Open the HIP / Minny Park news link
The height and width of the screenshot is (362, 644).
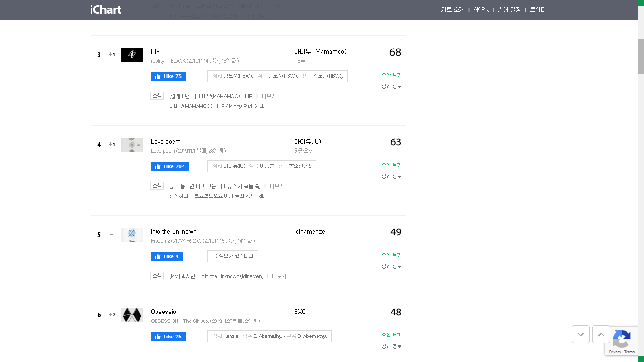[216, 106]
